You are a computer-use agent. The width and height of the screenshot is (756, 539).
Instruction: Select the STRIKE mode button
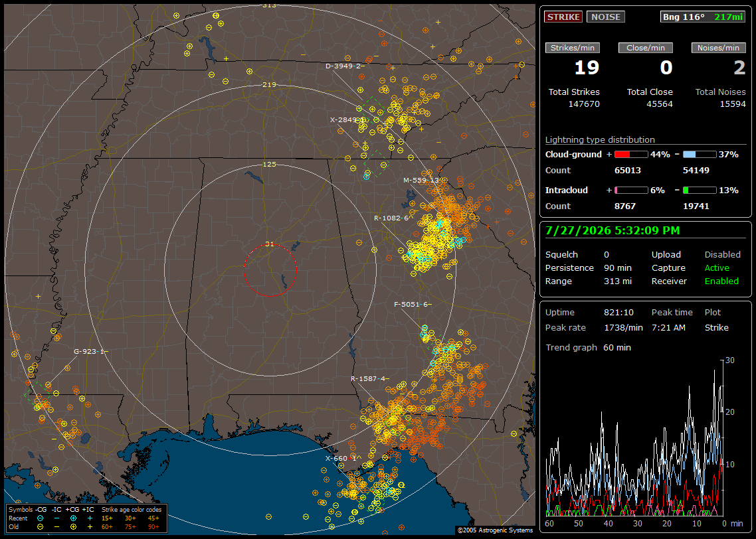[563, 17]
